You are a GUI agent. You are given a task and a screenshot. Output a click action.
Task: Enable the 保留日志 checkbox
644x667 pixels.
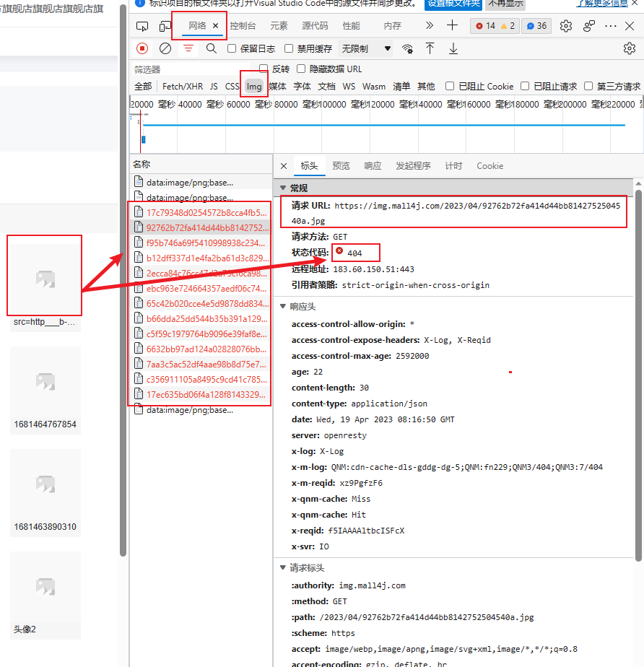click(232, 49)
